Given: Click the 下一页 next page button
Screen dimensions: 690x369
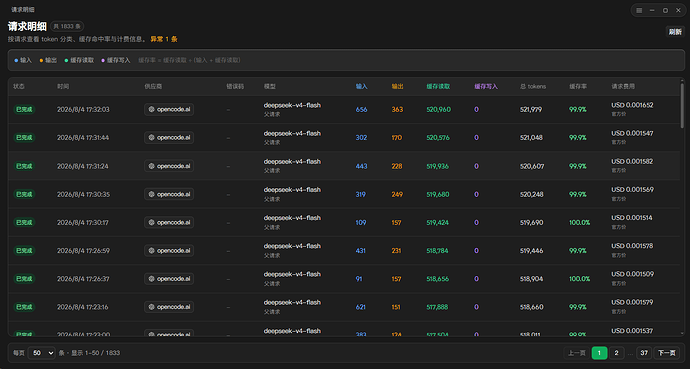Looking at the screenshot, I should [x=667, y=353].
